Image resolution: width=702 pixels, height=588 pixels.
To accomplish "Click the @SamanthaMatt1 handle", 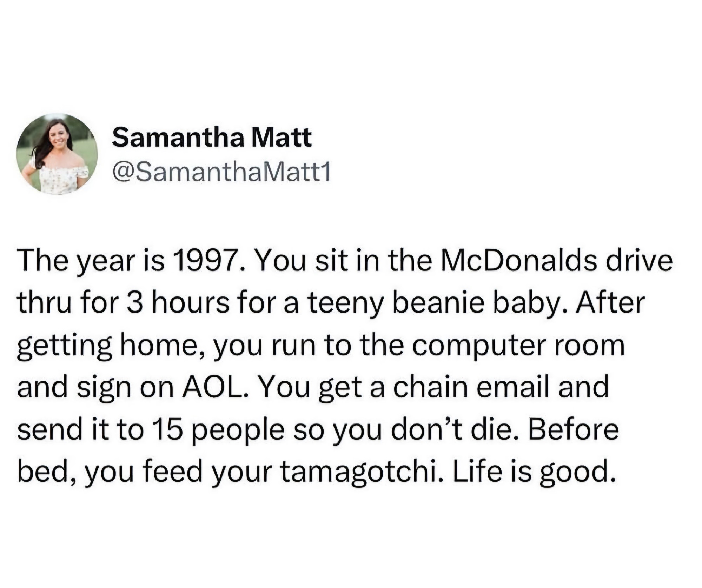I will (221, 173).
